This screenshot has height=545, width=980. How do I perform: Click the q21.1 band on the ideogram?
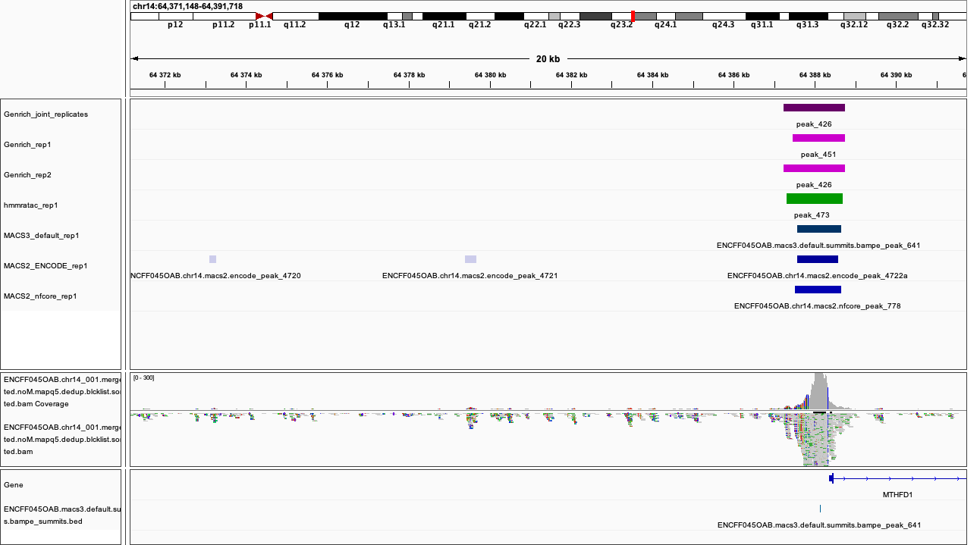[x=444, y=16]
